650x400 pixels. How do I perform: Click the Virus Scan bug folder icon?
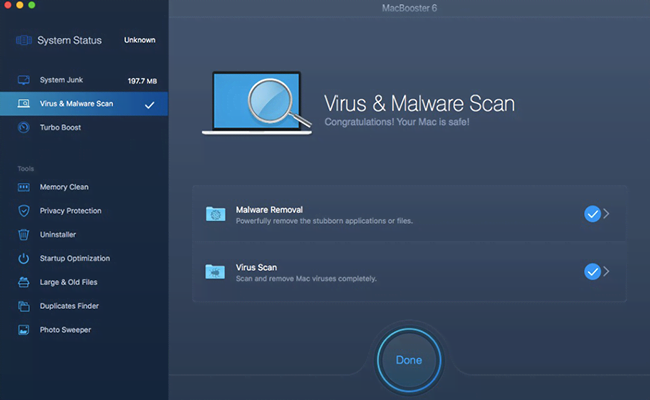pos(215,272)
